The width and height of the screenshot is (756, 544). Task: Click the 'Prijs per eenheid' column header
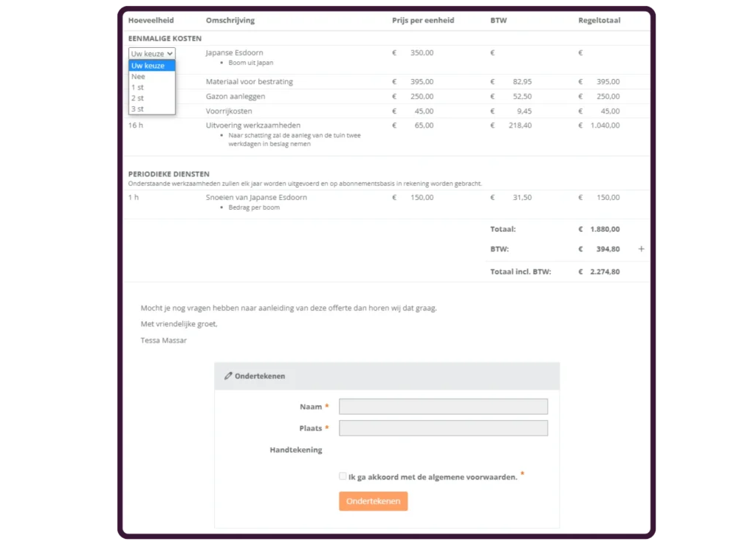pos(423,21)
